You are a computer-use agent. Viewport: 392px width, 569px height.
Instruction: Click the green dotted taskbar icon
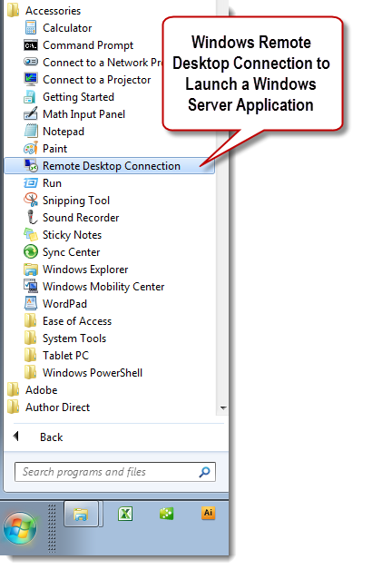[x=167, y=514]
